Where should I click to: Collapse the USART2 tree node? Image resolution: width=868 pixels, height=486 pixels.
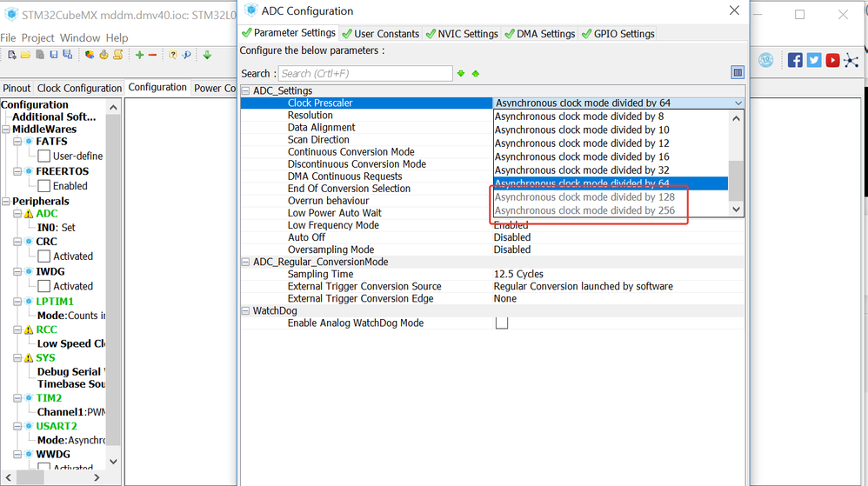click(17, 426)
